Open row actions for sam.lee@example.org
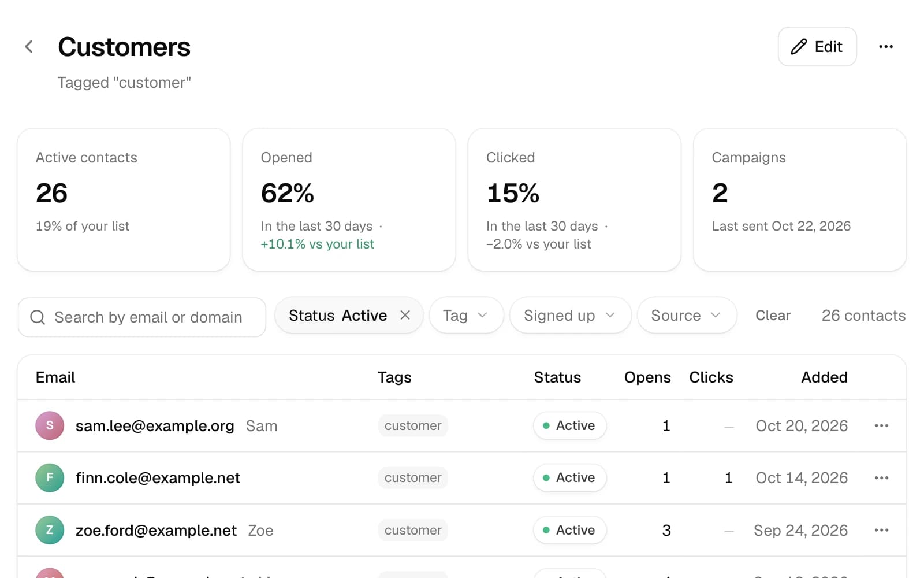Viewport: 924px width, 578px height. click(x=881, y=426)
